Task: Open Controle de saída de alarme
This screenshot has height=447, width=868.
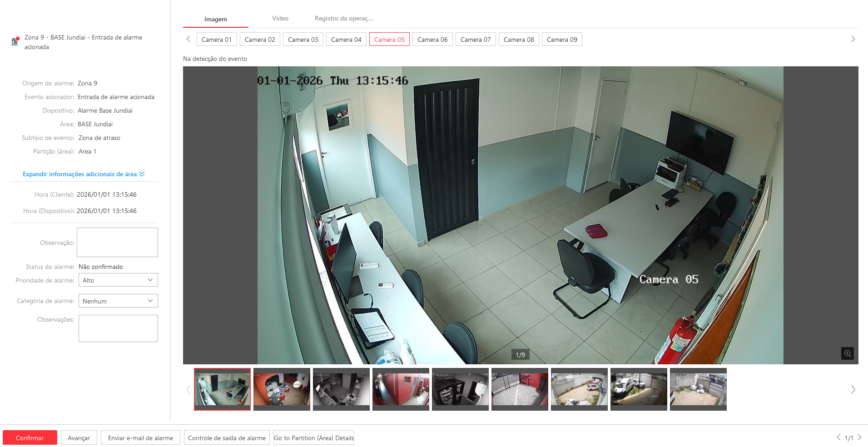Action: click(x=227, y=438)
